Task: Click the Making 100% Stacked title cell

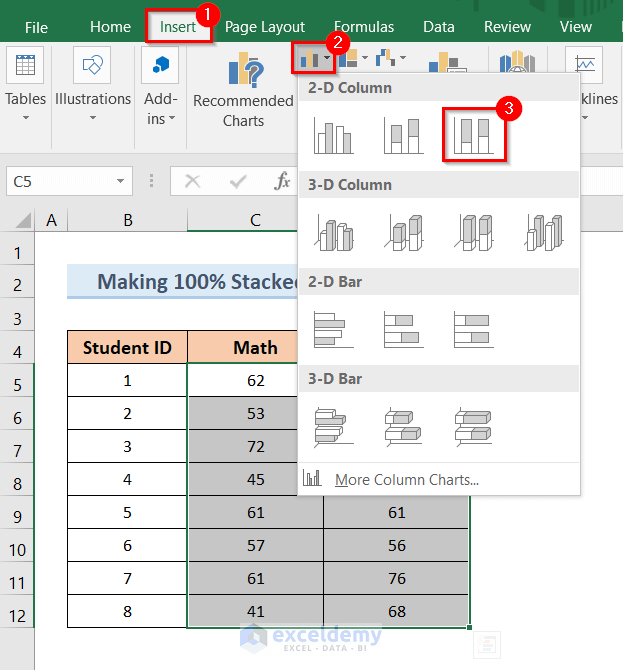Action: (182, 282)
